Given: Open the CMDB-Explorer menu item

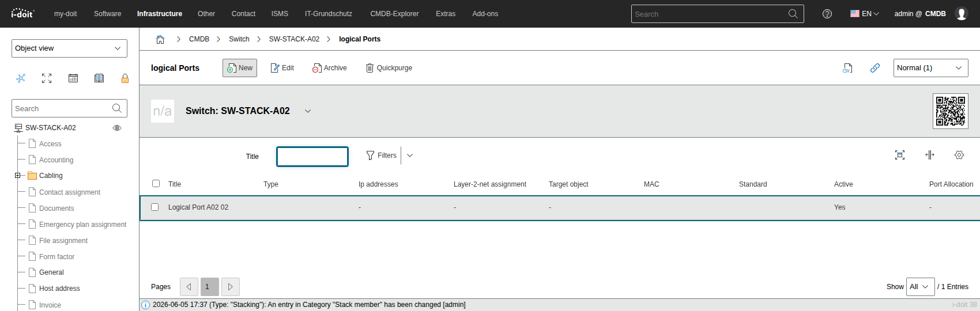Looking at the screenshot, I should (394, 14).
